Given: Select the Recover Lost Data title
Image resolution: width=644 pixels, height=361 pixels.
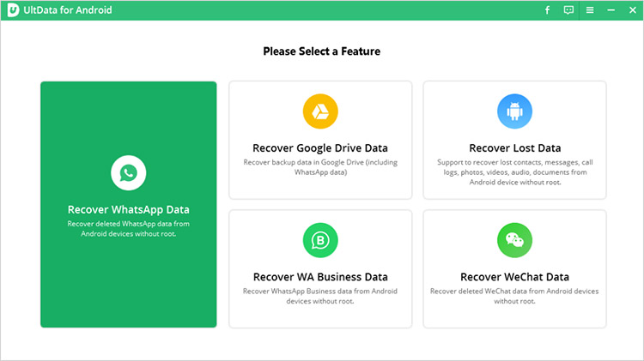Looking at the screenshot, I should pyautogui.click(x=514, y=148).
